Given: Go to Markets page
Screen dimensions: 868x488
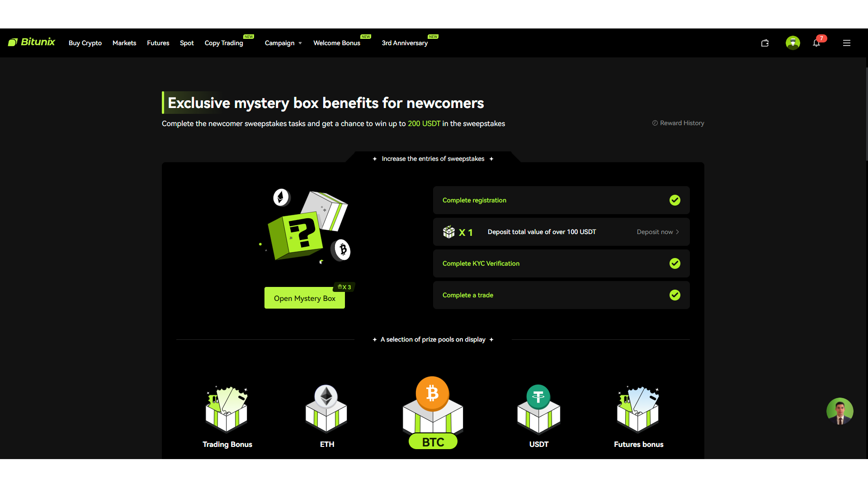Looking at the screenshot, I should 124,43.
